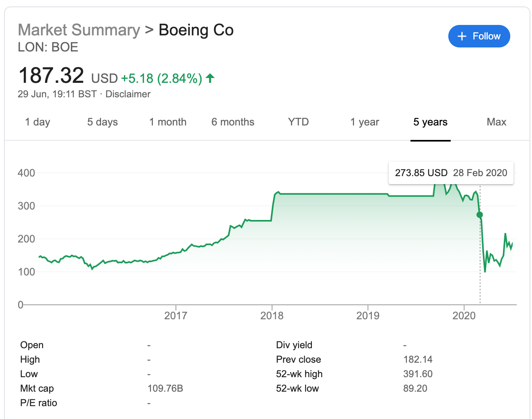
Task: Click the 52-wk high label
Action: tap(299, 374)
